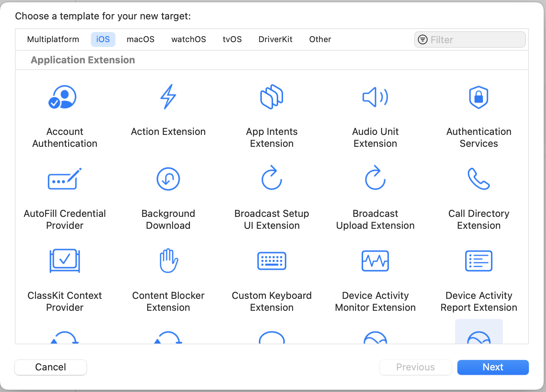Click the App Intents Extension label
The height and width of the screenshot is (392, 546).
click(272, 137)
